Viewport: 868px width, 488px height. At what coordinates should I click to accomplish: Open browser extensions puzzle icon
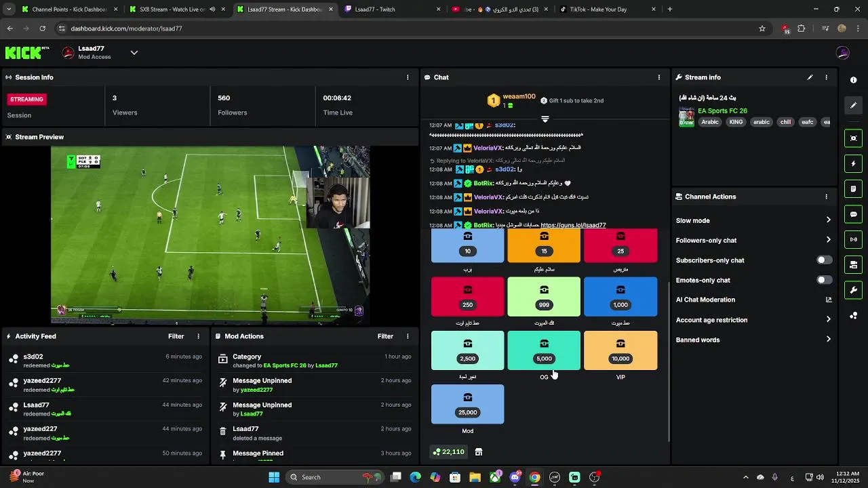tap(802, 28)
